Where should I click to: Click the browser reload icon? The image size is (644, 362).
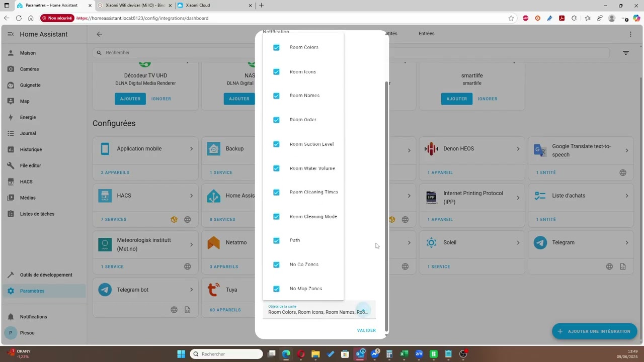point(19,18)
